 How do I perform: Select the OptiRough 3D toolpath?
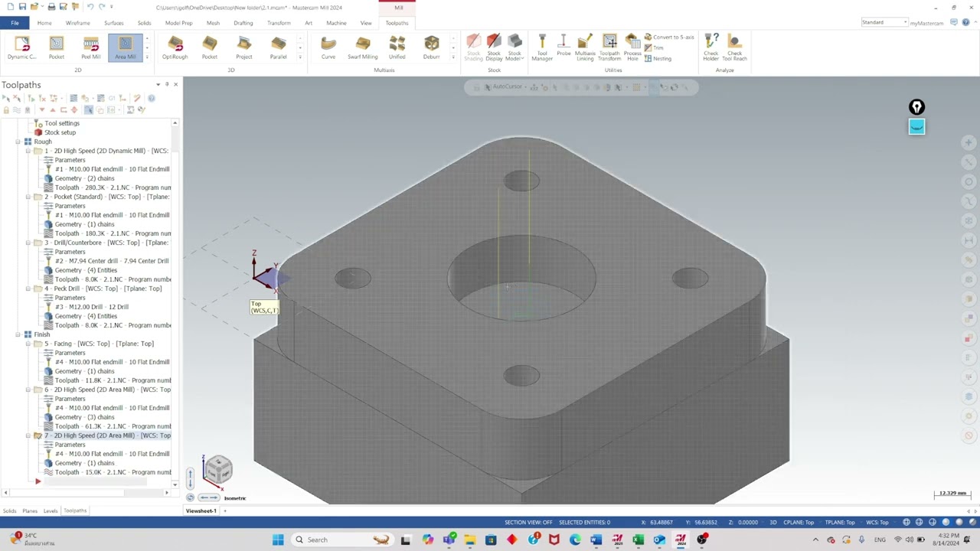click(x=175, y=47)
